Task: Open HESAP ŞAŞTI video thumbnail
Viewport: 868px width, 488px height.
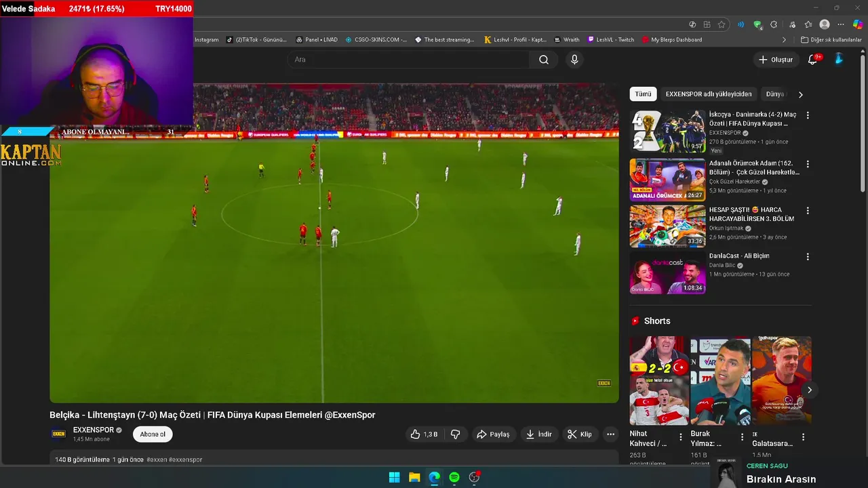Action: click(x=667, y=226)
